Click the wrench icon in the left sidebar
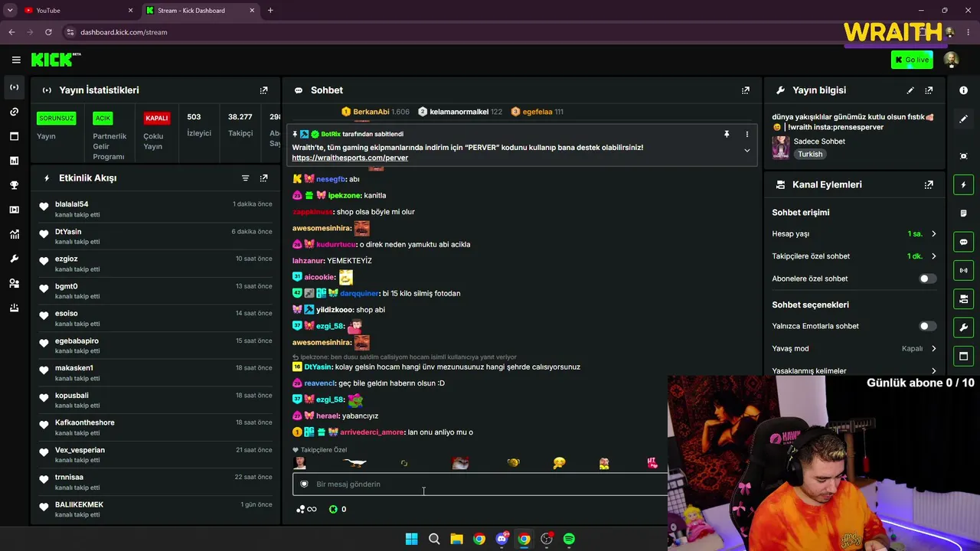Screen dimensions: 980x551 tap(14, 259)
